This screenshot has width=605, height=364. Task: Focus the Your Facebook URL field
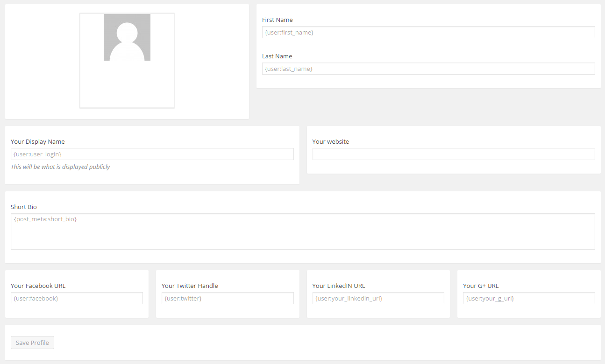77,298
